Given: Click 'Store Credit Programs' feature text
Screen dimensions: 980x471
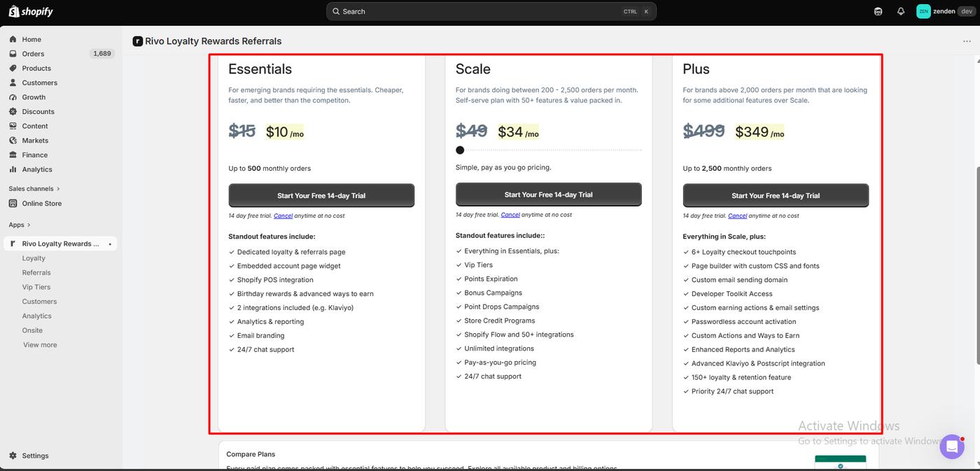Looking at the screenshot, I should pos(500,321).
